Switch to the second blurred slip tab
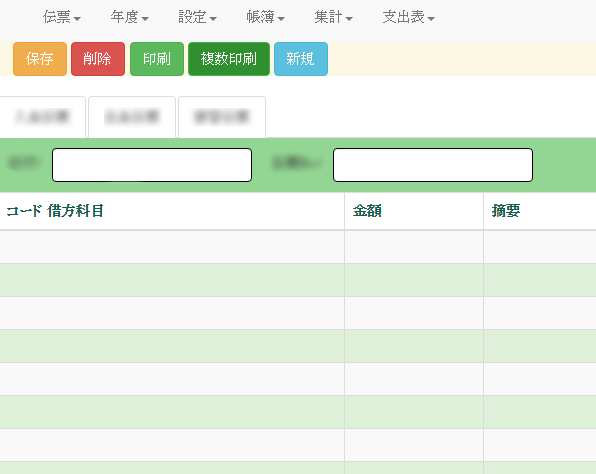596x474 pixels. pyautogui.click(x=132, y=117)
